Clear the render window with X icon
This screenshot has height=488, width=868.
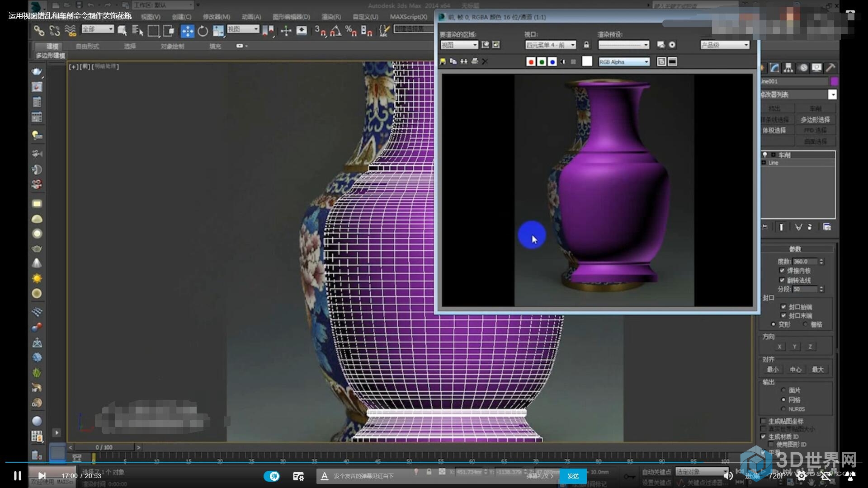[x=485, y=61]
